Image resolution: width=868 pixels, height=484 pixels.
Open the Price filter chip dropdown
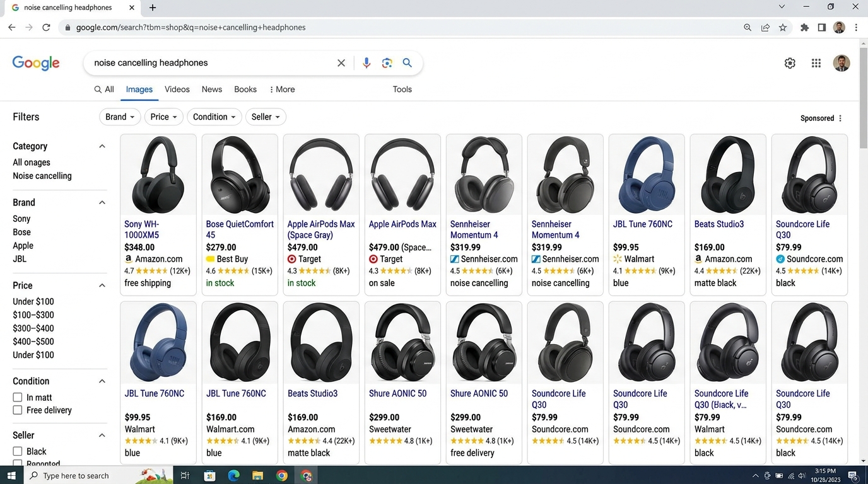tap(164, 117)
